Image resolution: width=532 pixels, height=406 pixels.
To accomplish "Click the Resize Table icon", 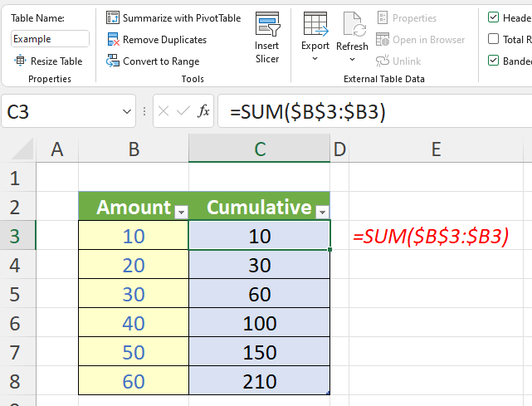I will point(20,61).
